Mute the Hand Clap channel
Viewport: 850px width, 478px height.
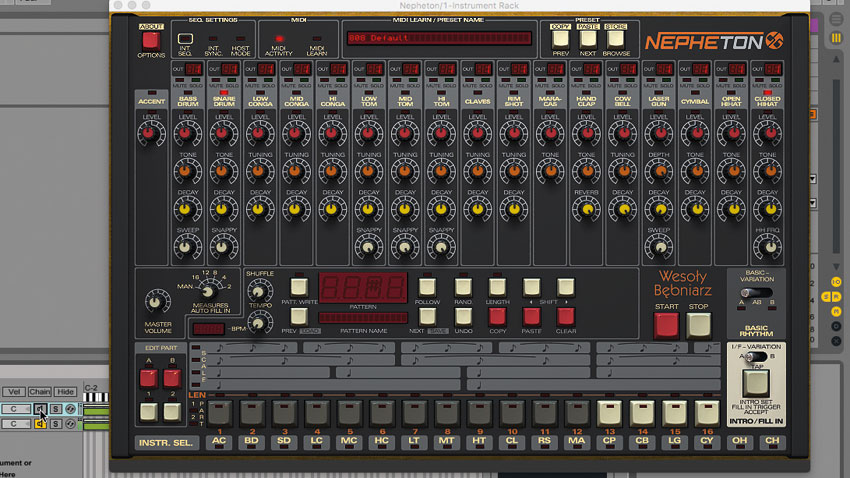[577, 81]
